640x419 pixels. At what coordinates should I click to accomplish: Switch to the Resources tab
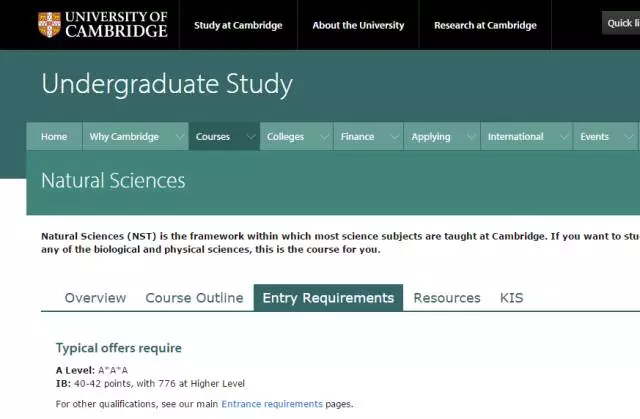[x=447, y=298]
